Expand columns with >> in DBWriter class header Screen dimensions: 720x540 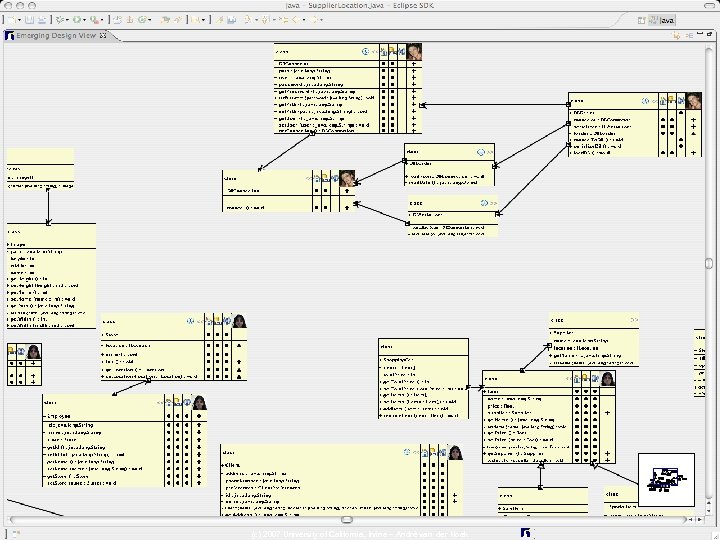pos(493,202)
